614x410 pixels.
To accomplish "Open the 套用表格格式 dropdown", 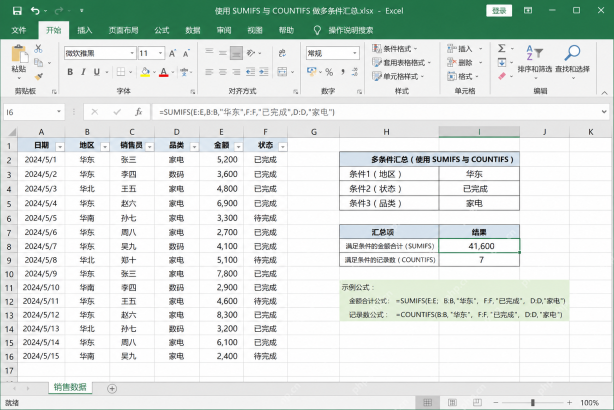I will (401, 62).
